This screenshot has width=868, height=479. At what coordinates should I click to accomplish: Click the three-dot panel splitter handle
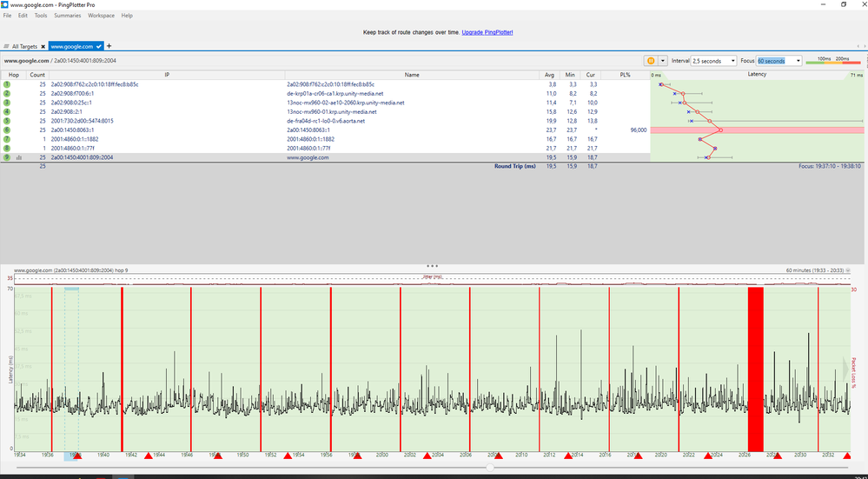(x=432, y=264)
